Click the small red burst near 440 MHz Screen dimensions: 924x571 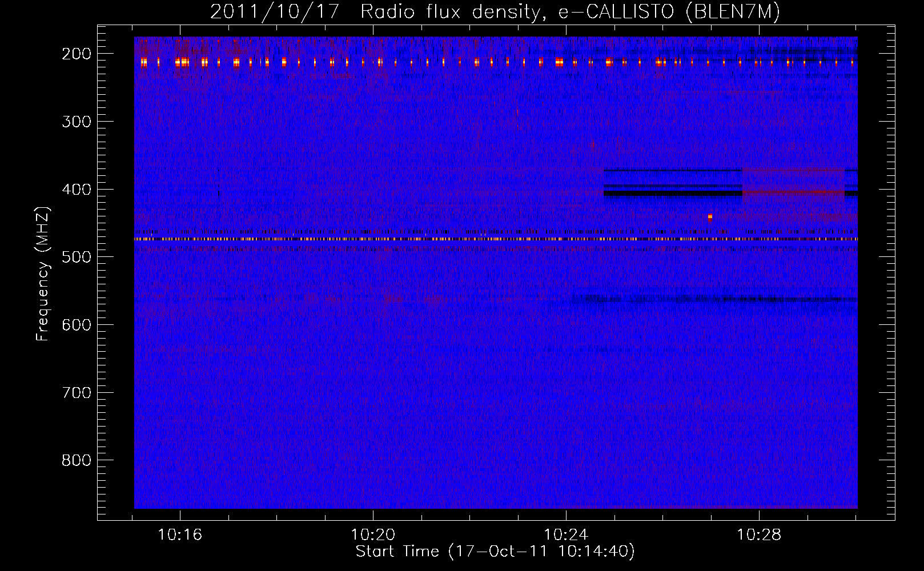[x=710, y=217]
